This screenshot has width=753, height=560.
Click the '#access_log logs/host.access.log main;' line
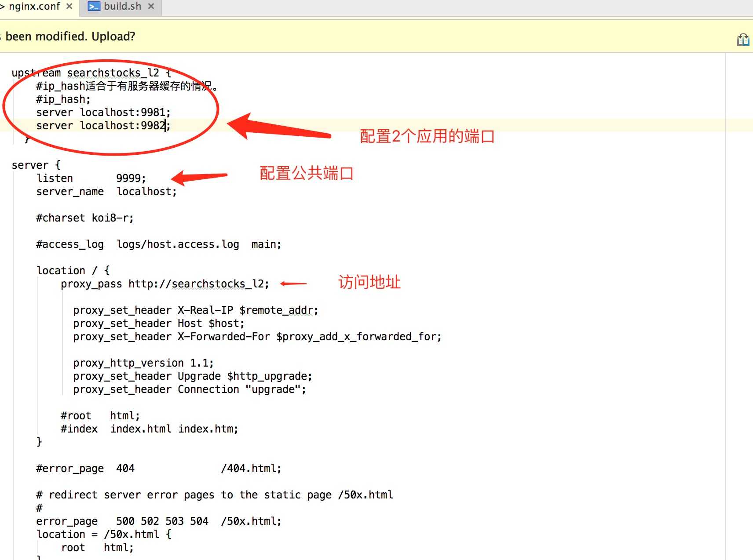(x=159, y=244)
